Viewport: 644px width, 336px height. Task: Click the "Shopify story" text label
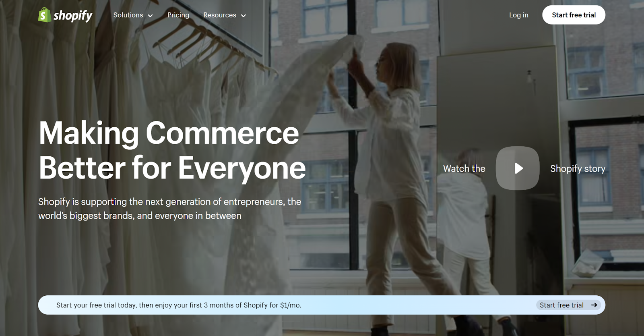tap(578, 168)
